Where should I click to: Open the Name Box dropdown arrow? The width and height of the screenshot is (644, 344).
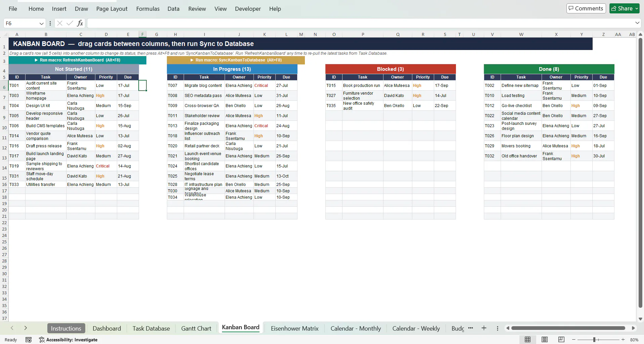tap(41, 23)
